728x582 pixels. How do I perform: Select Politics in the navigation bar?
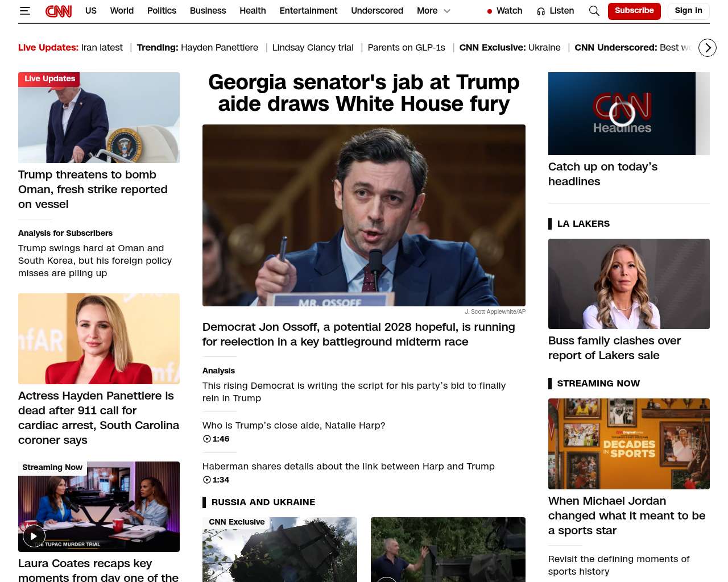click(x=162, y=11)
